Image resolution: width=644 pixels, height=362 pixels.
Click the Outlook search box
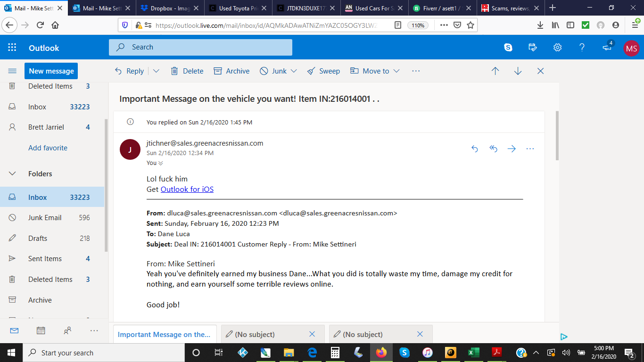pos(200,47)
